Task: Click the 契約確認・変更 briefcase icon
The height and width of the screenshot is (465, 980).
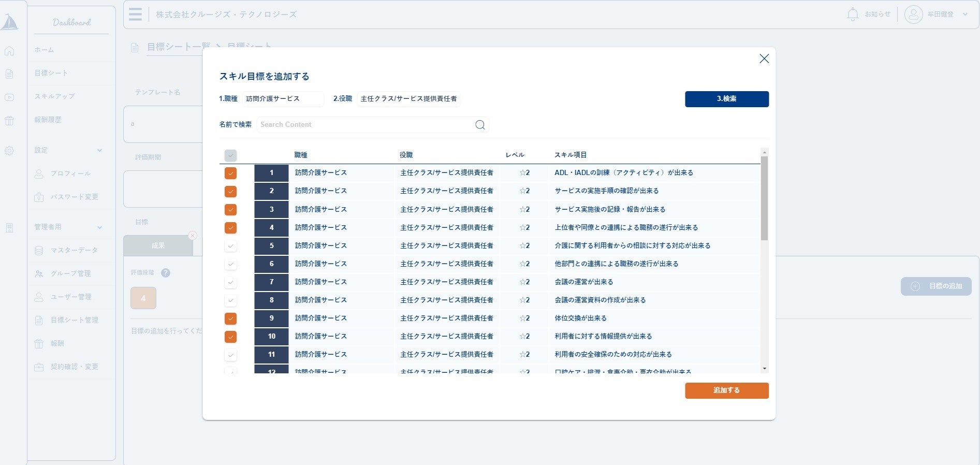Action: coord(39,367)
